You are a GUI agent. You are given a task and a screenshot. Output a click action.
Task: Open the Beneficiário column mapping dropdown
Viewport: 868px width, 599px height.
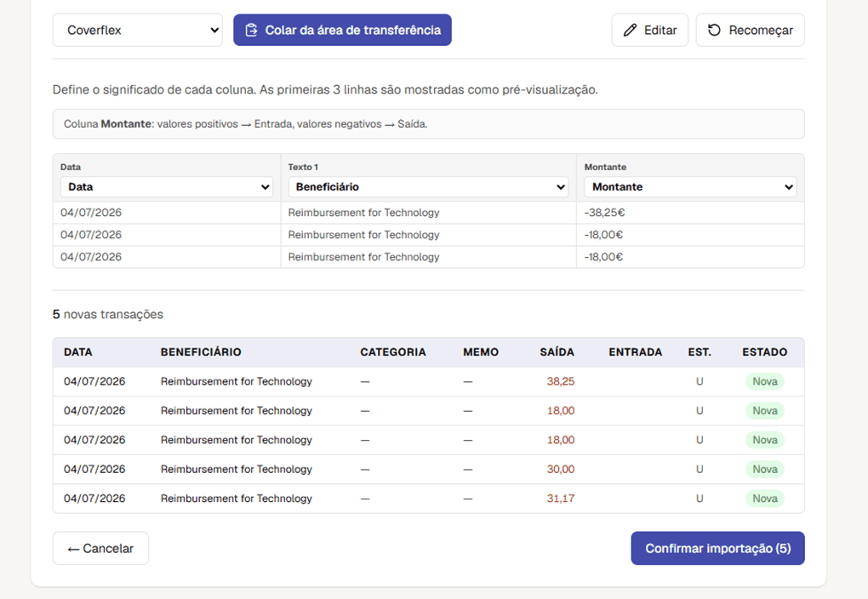click(428, 187)
